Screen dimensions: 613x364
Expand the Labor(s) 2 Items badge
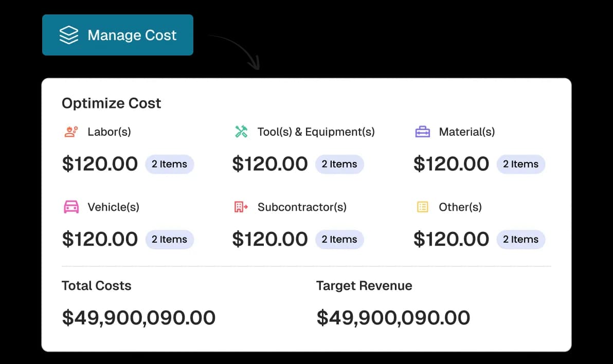(x=170, y=164)
